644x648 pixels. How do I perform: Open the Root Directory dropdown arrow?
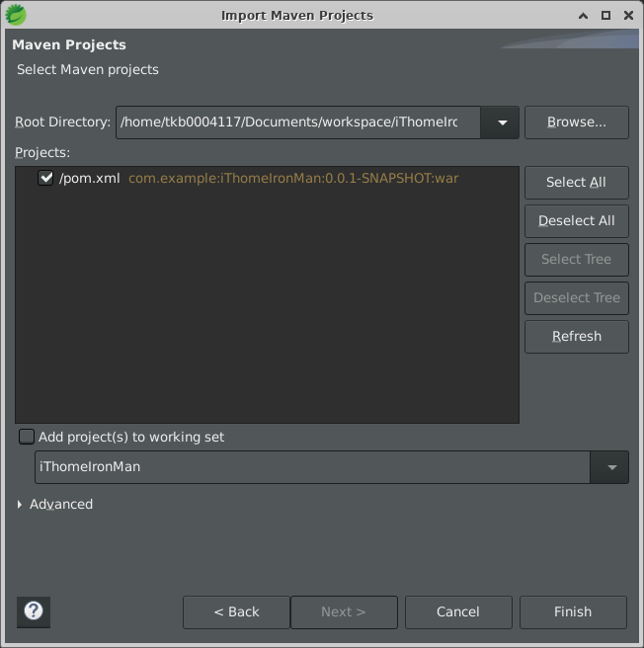(x=502, y=122)
